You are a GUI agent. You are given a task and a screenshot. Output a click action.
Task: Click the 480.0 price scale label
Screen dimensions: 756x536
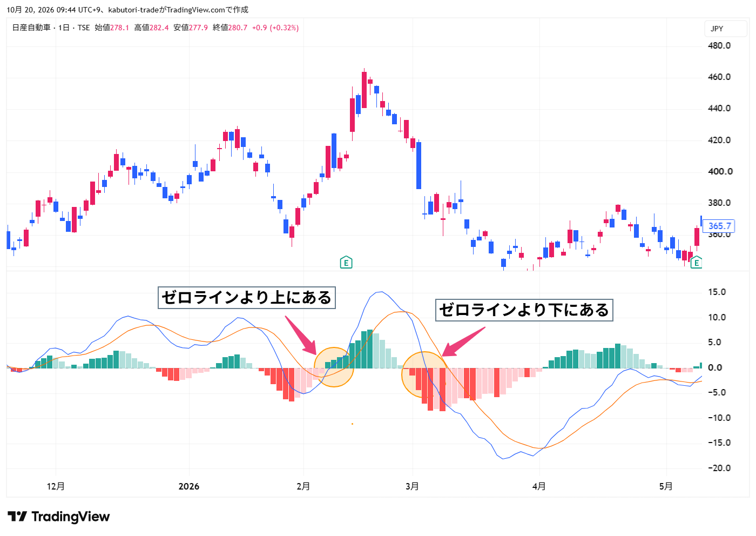tap(719, 45)
